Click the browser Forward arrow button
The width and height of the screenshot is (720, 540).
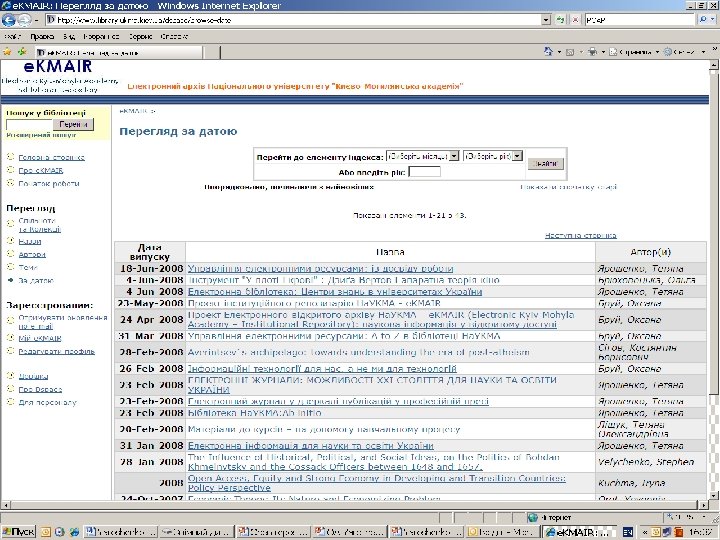point(24,20)
